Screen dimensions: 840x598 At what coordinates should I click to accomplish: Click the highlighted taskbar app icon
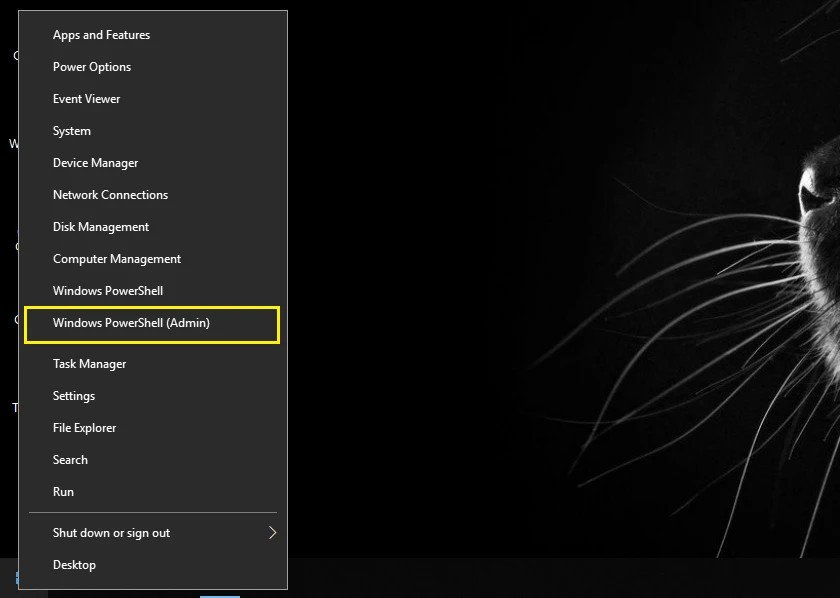(218, 594)
